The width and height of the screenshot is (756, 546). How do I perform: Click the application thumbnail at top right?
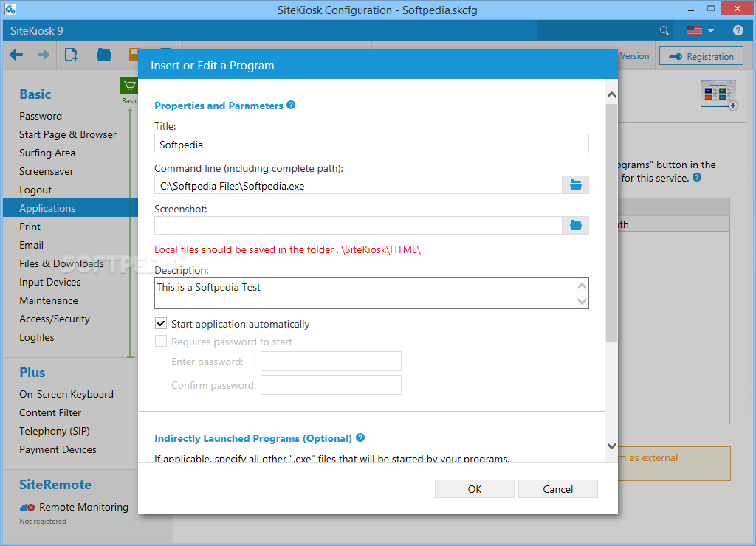point(718,94)
